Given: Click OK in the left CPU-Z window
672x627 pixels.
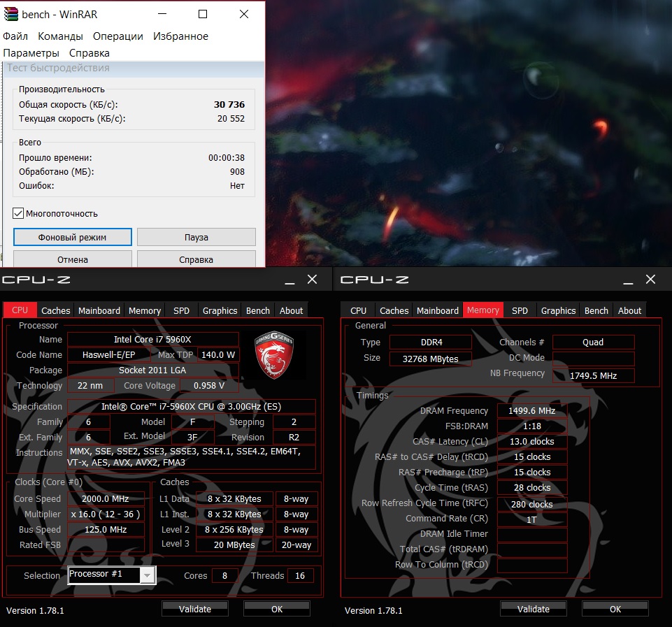Looking at the screenshot, I should pos(277,609).
